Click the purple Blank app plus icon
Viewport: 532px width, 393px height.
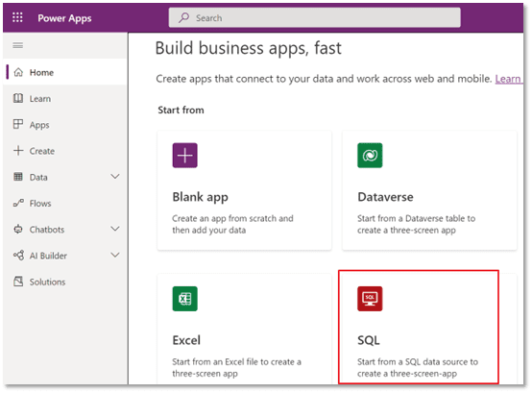(185, 156)
